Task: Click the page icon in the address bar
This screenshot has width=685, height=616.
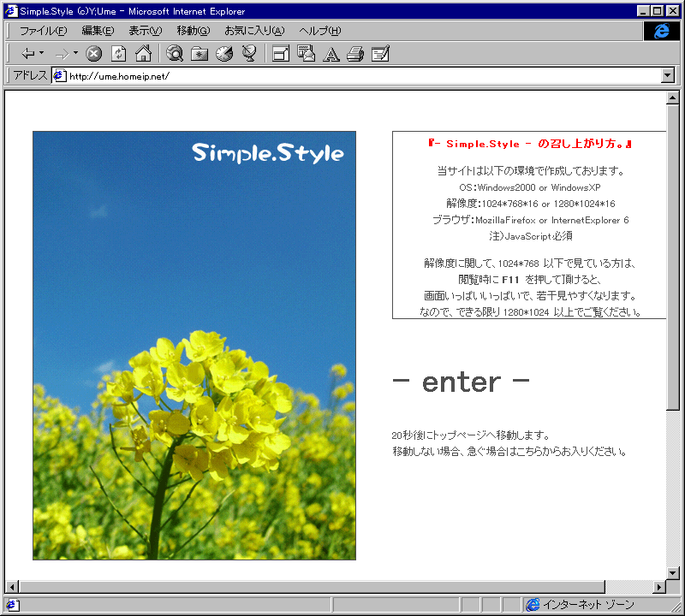Action: (60, 76)
